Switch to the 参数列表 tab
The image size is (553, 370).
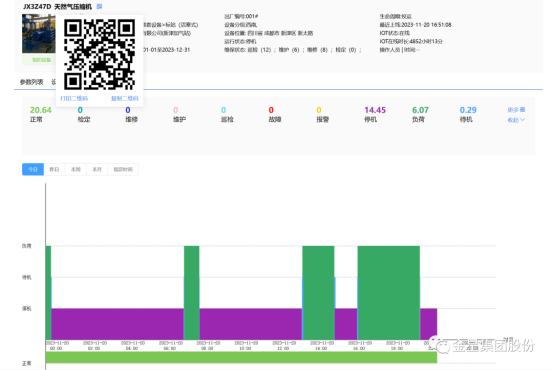[31, 82]
